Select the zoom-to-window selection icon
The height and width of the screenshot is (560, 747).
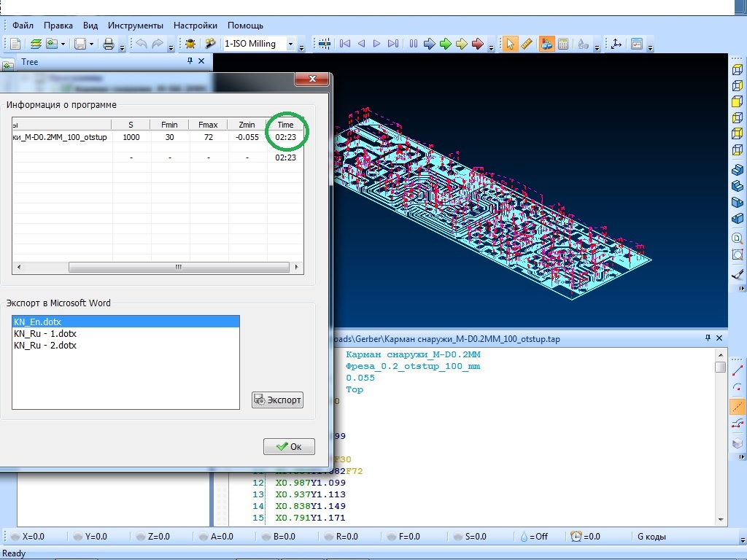[x=737, y=254]
